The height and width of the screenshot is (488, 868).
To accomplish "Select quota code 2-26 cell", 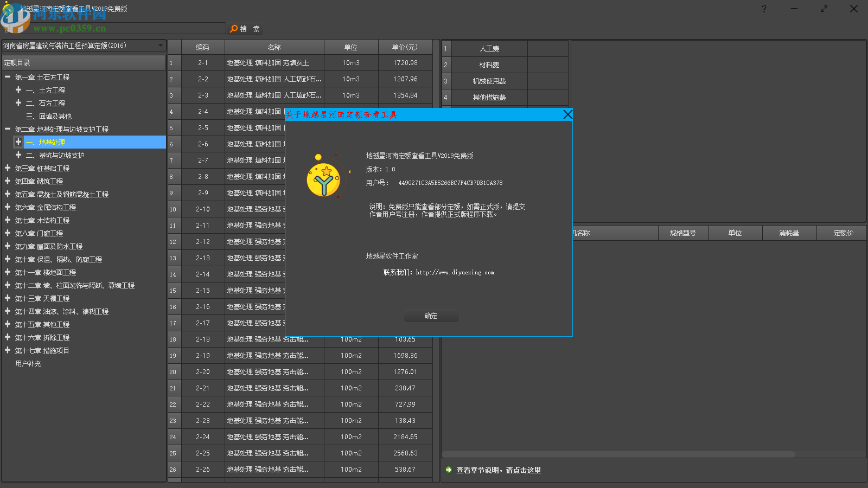I will [x=203, y=470].
